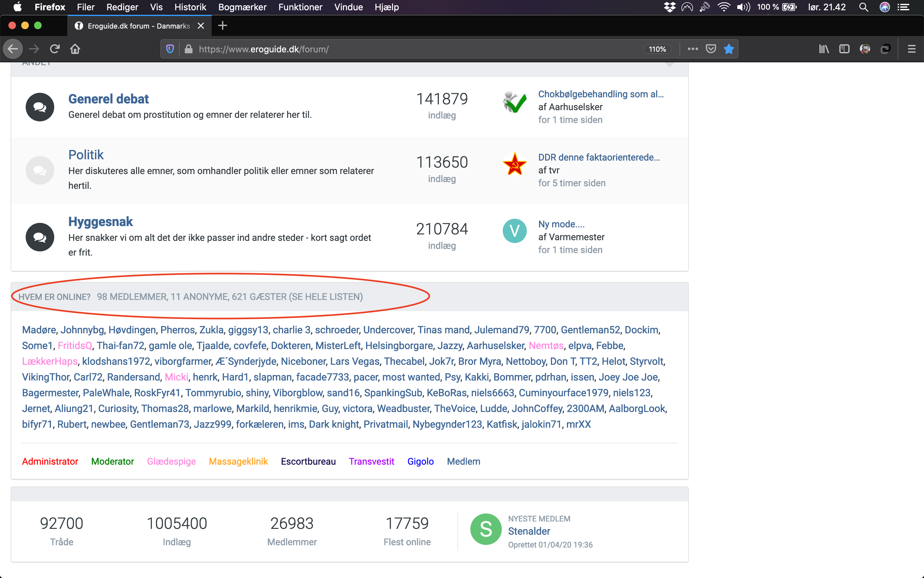Open the Firefox account avatar
The height and width of the screenshot is (578, 924).
865,49
